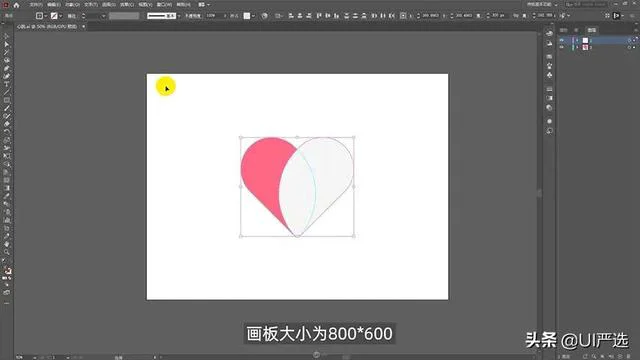Switch to the 属性 panel tab

564,30
